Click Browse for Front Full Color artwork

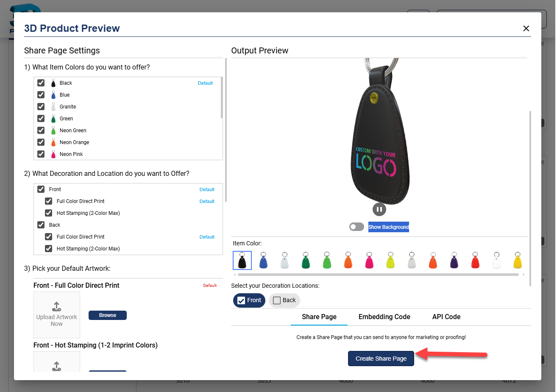[x=108, y=315]
